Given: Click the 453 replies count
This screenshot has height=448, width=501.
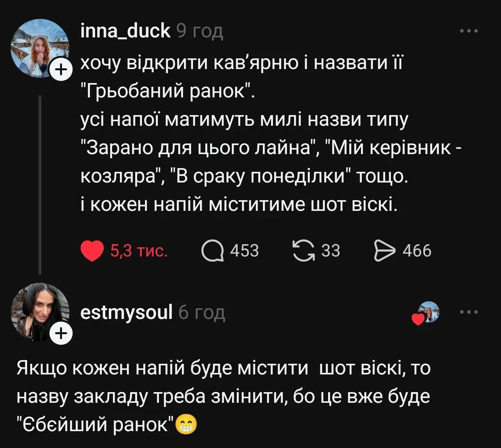Looking at the screenshot, I should pos(244,250).
